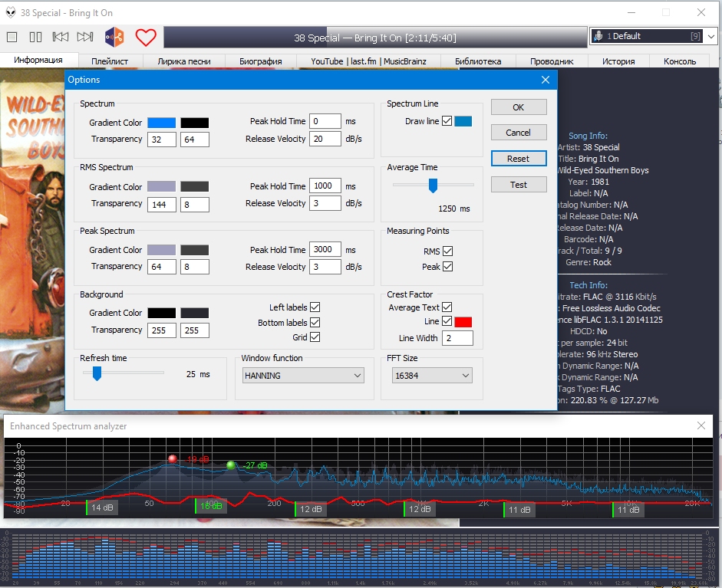Click the Stop playback button
The image size is (722, 588).
click(12, 37)
